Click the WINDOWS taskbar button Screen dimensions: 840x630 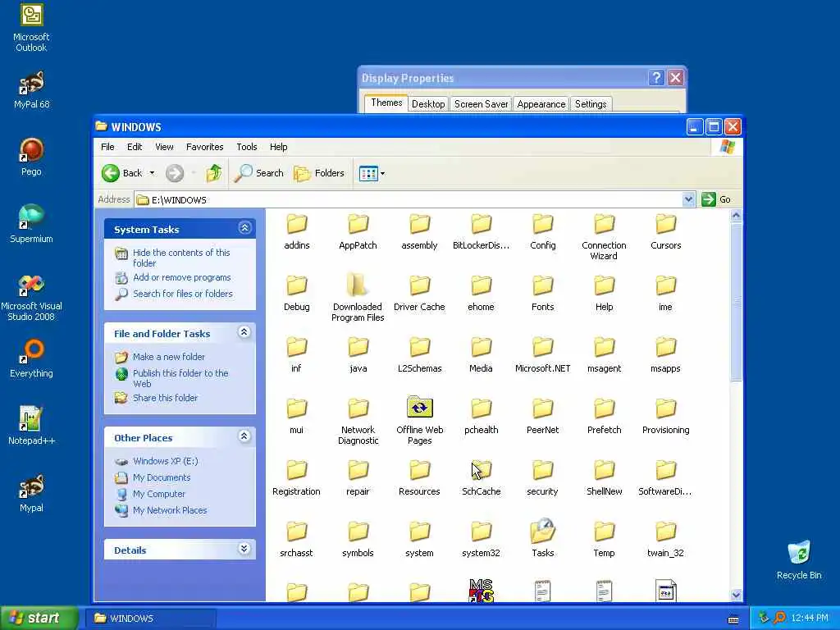(150, 619)
